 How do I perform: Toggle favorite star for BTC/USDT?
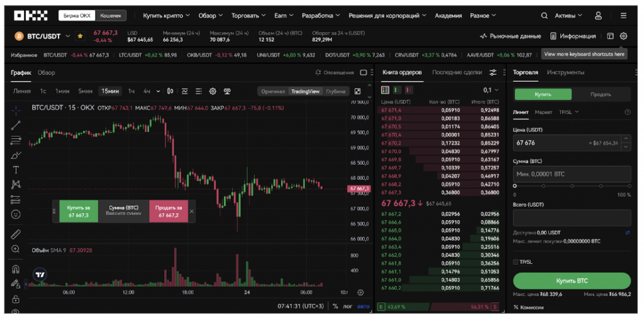click(80, 36)
